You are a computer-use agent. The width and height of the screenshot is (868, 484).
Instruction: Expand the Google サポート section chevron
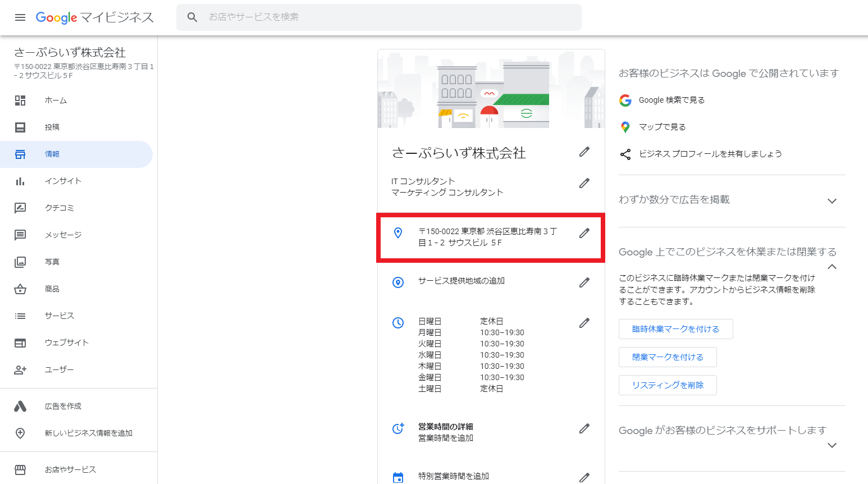pyautogui.click(x=832, y=445)
